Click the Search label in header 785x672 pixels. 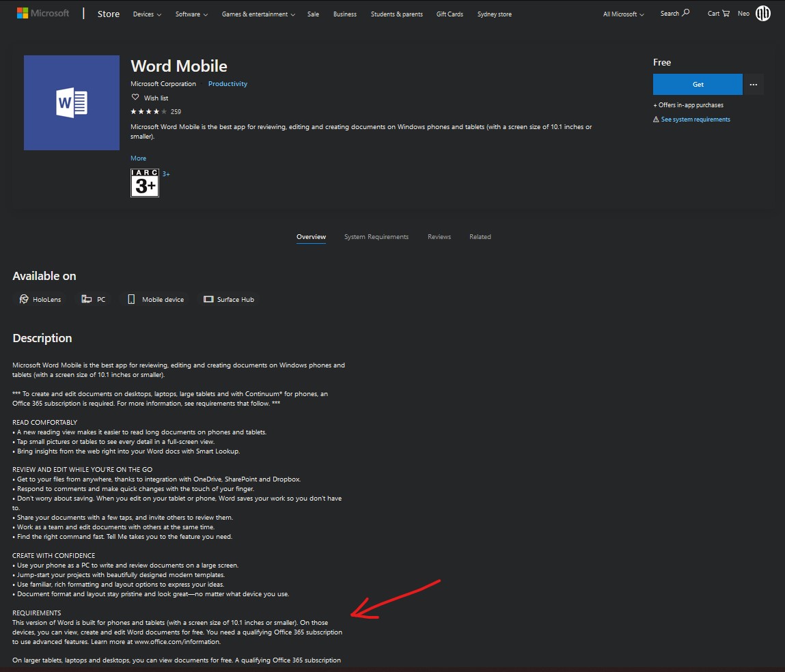click(x=670, y=14)
